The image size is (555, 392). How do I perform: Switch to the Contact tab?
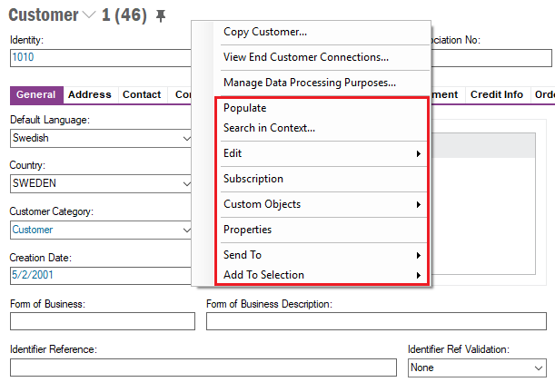tap(142, 94)
